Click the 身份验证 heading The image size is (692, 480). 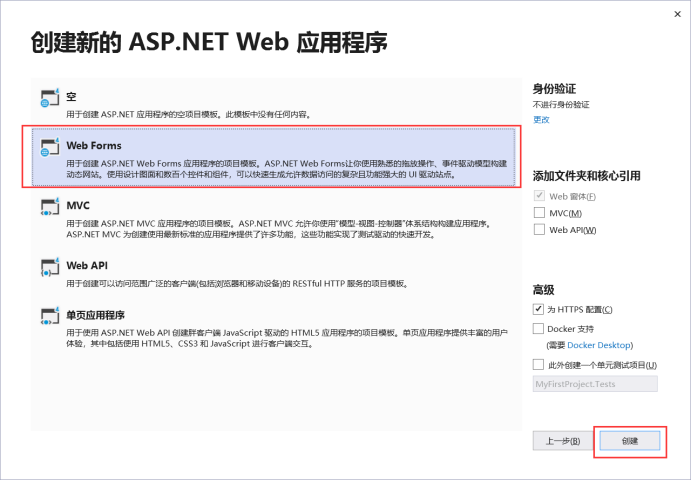(x=554, y=89)
